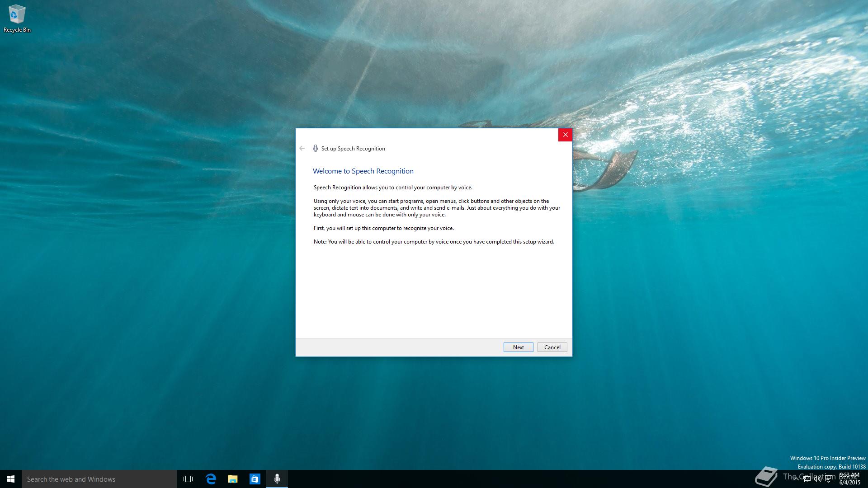Cancel the Speech Recognition setup
Viewport: 868px width, 488px height.
(x=552, y=347)
